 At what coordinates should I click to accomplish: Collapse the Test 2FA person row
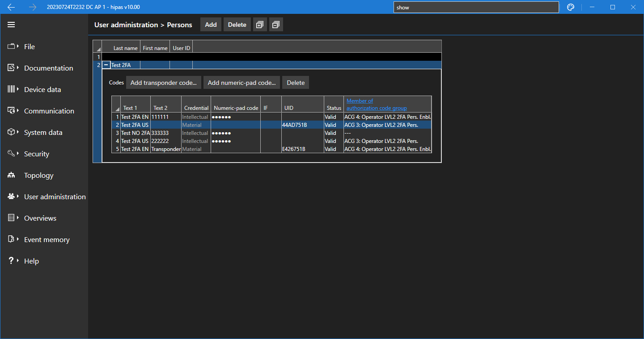click(x=106, y=65)
